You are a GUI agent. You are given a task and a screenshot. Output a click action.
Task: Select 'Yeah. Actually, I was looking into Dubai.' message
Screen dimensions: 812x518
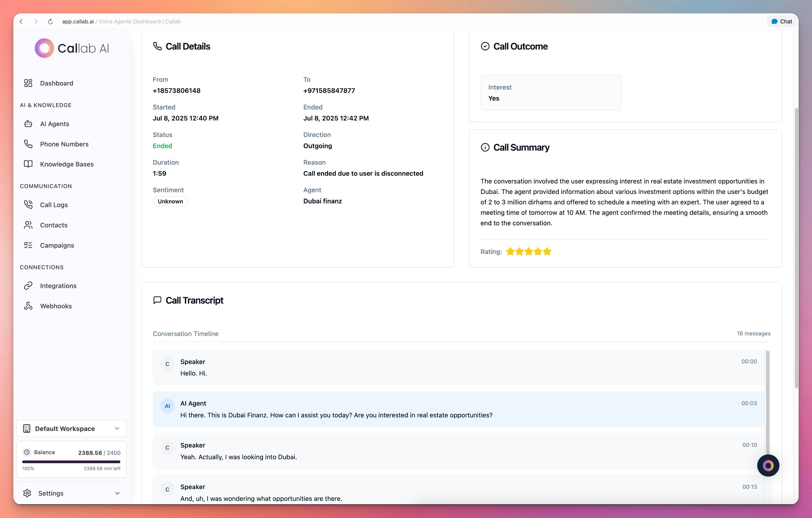(458, 451)
